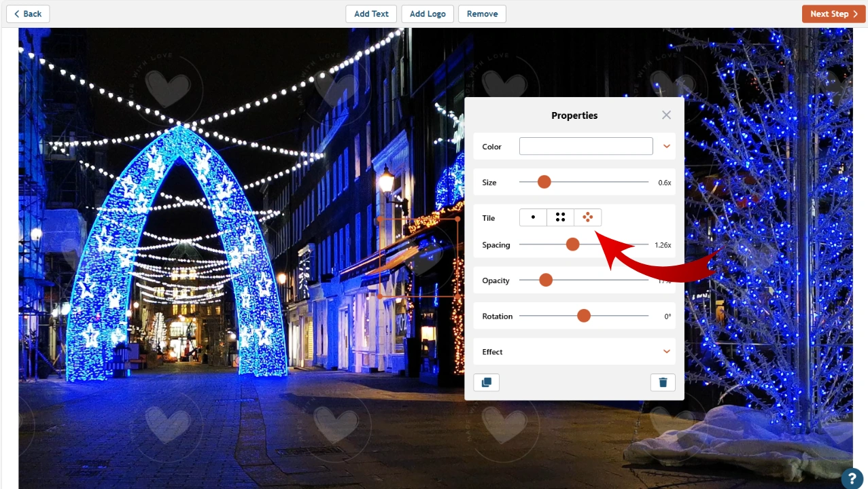Open the Add Text dialog
Image resolution: width=868 pixels, height=489 pixels.
click(371, 14)
